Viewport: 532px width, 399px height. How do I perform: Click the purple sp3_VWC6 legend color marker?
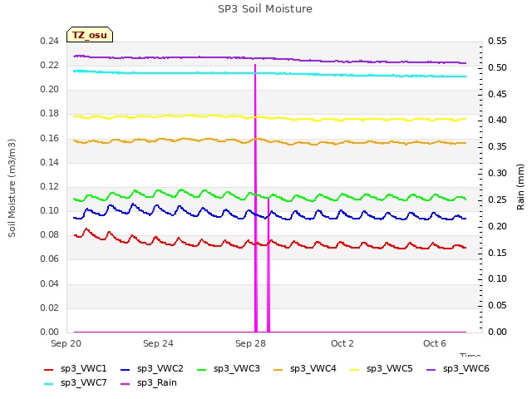[x=431, y=369]
